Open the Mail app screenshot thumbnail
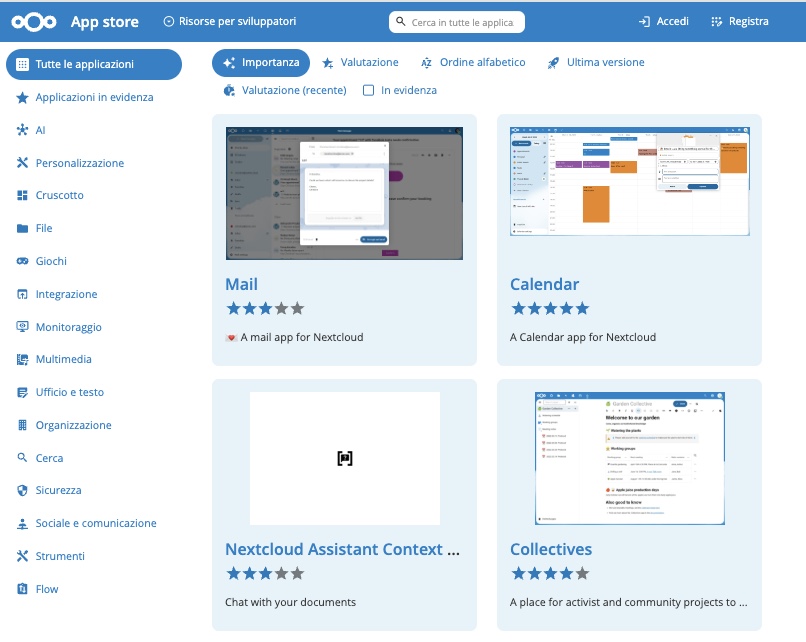Screen dimensions: 806x642 [344, 193]
